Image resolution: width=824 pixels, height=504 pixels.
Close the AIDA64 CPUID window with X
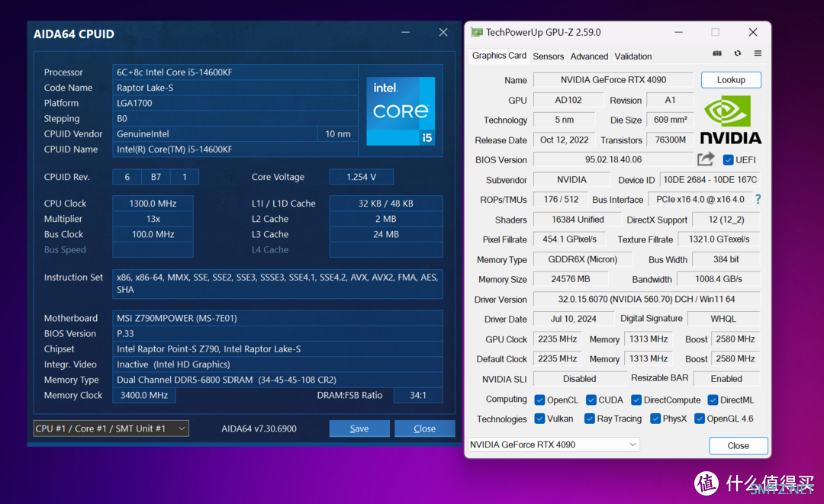click(443, 33)
